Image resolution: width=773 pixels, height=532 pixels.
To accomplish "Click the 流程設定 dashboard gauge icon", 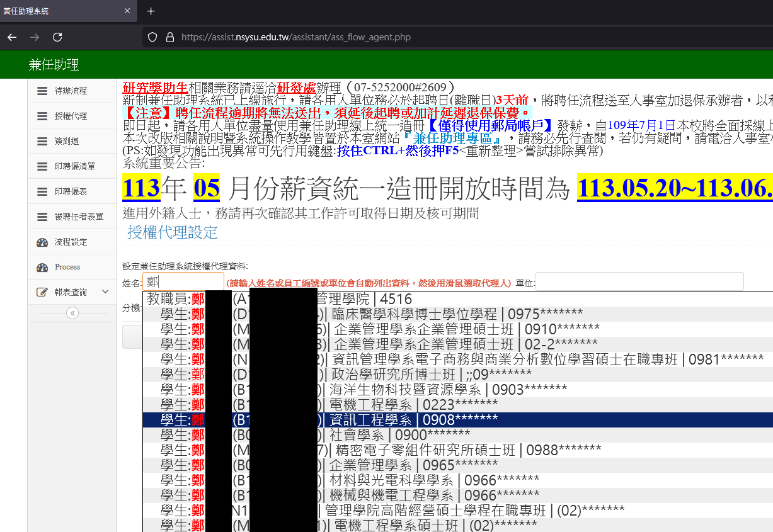I will point(42,242).
